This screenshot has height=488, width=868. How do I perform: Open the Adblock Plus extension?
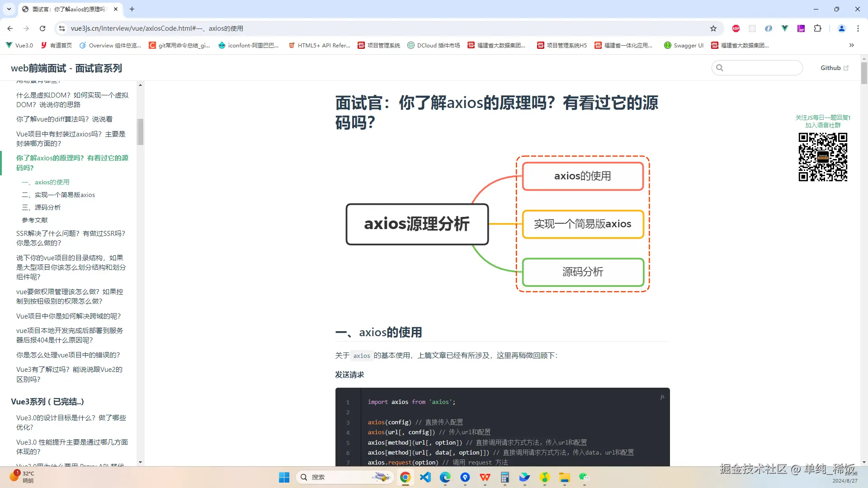[736, 28]
